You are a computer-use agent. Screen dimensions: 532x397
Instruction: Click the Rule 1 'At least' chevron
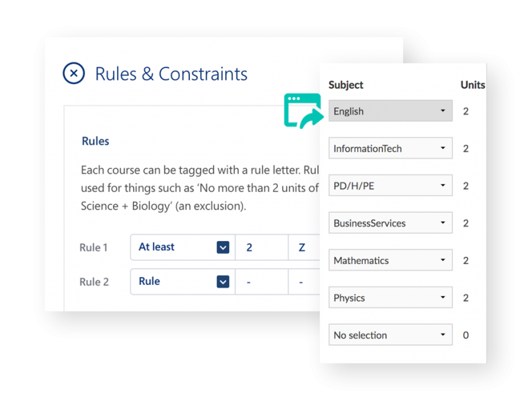222,247
